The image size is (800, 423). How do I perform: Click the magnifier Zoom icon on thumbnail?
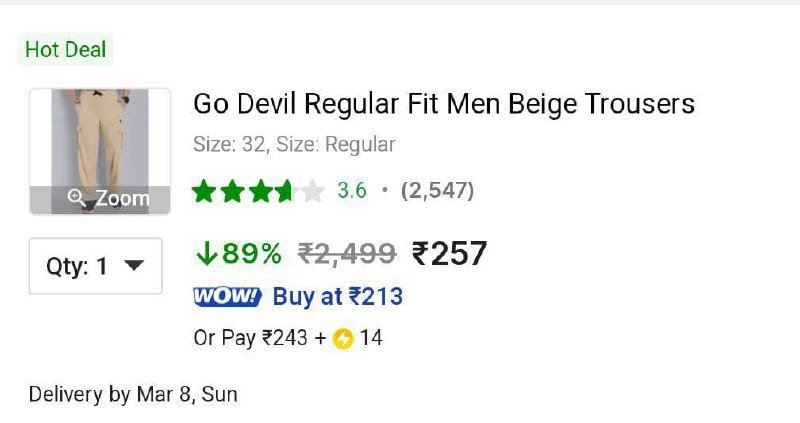(77, 197)
